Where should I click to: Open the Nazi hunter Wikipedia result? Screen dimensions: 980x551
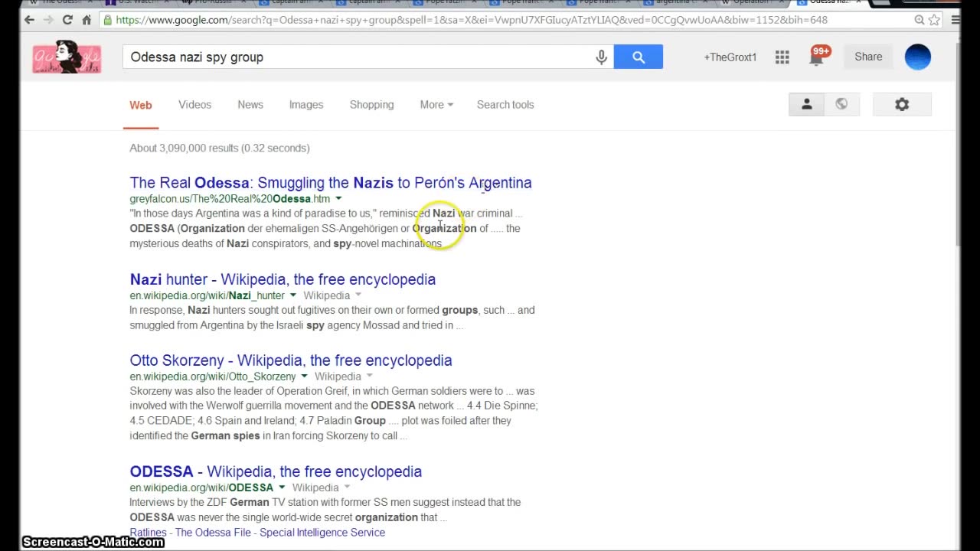(283, 279)
